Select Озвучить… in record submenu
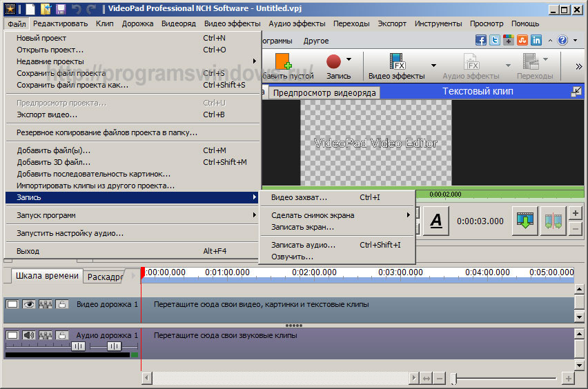 337,257
